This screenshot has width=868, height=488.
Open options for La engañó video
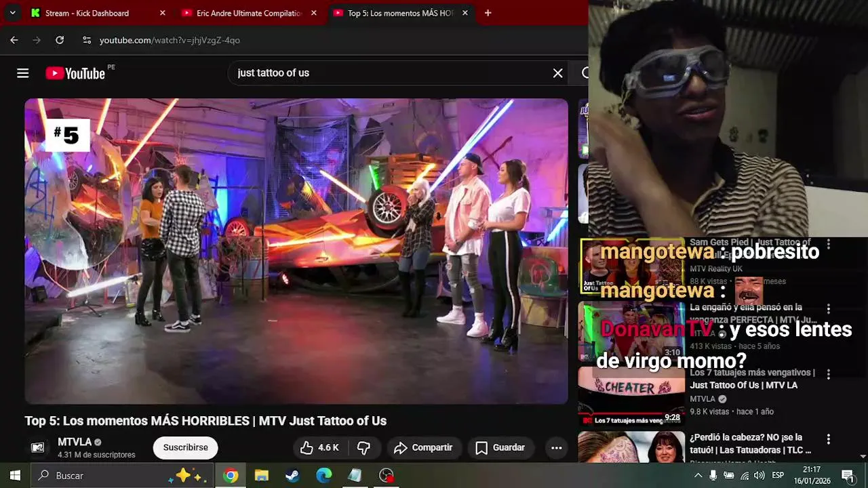point(828,308)
